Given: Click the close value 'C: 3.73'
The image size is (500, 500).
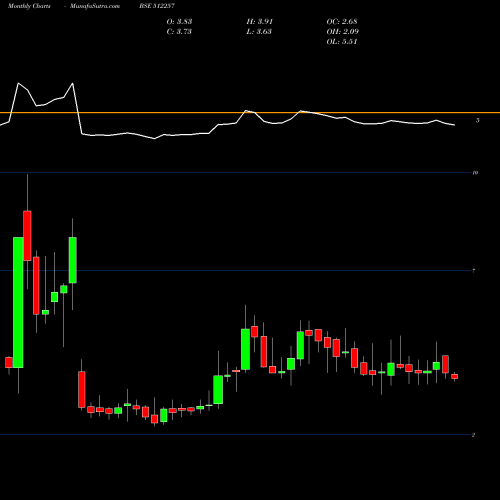Looking at the screenshot, I should 179,32.
